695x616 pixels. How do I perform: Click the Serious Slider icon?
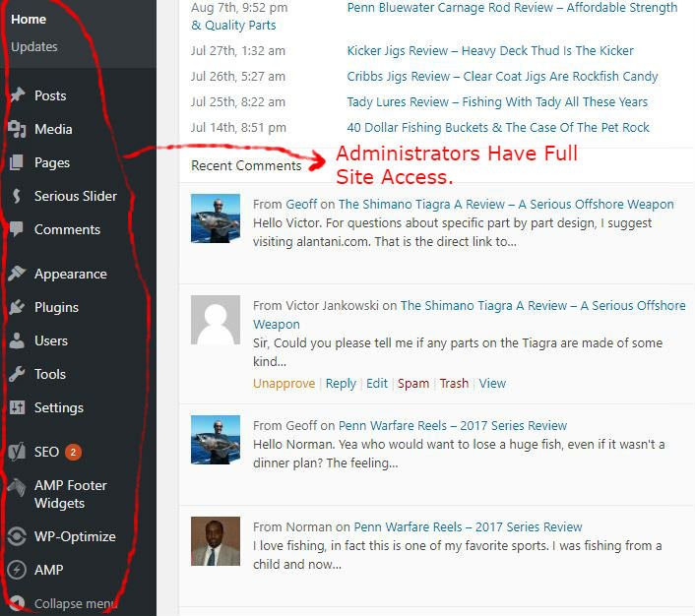click(x=17, y=196)
